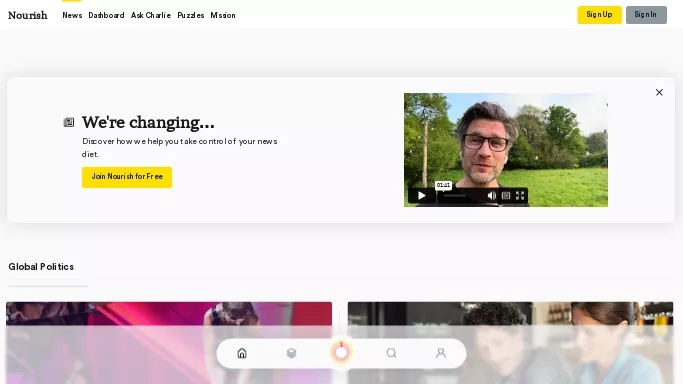The height and width of the screenshot is (384, 683).
Task: Open the Nourish logo homepage link
Action: coord(27,15)
